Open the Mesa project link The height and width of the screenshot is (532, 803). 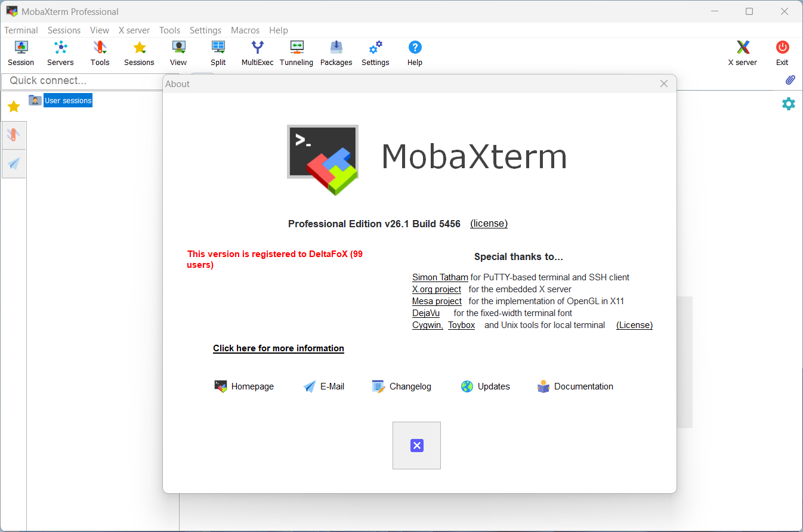coord(437,301)
